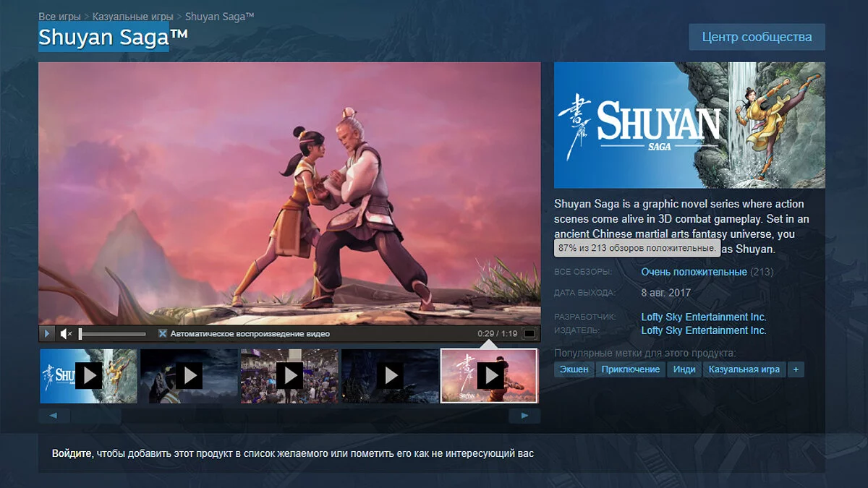
Task: Click the main video player area
Action: [289, 193]
